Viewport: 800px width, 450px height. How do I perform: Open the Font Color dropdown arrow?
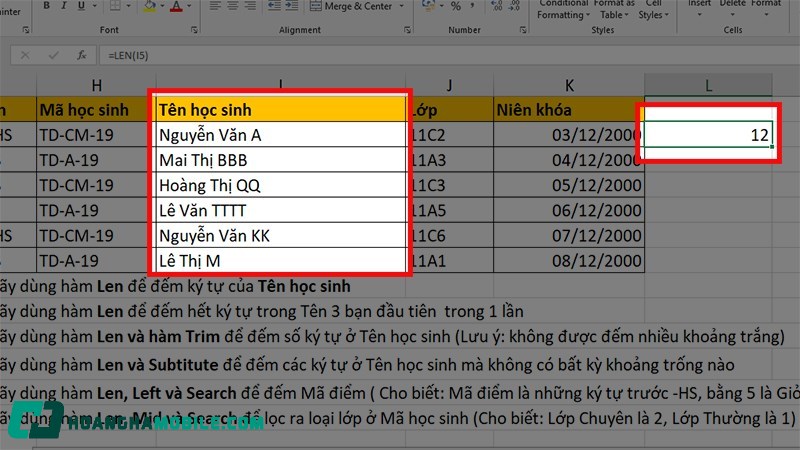tap(191, 7)
